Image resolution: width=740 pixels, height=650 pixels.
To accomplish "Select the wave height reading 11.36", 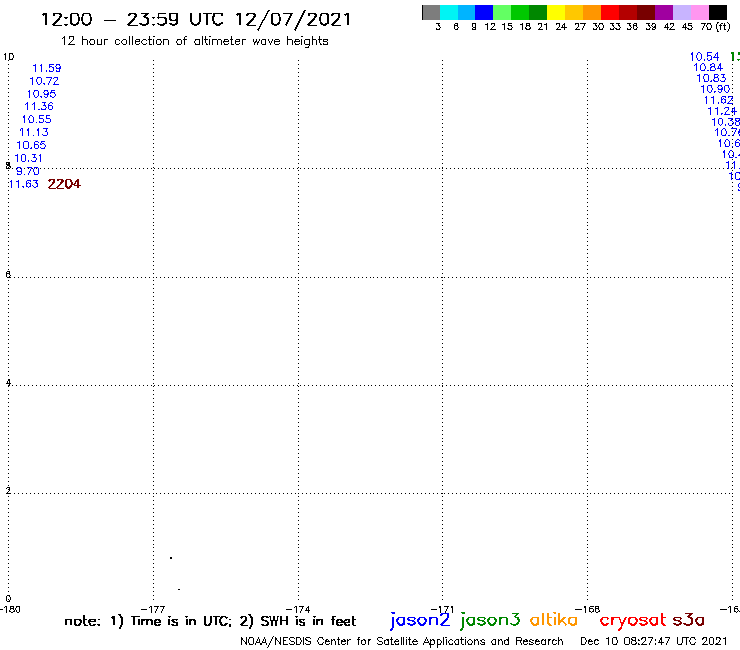I will 39,107.
